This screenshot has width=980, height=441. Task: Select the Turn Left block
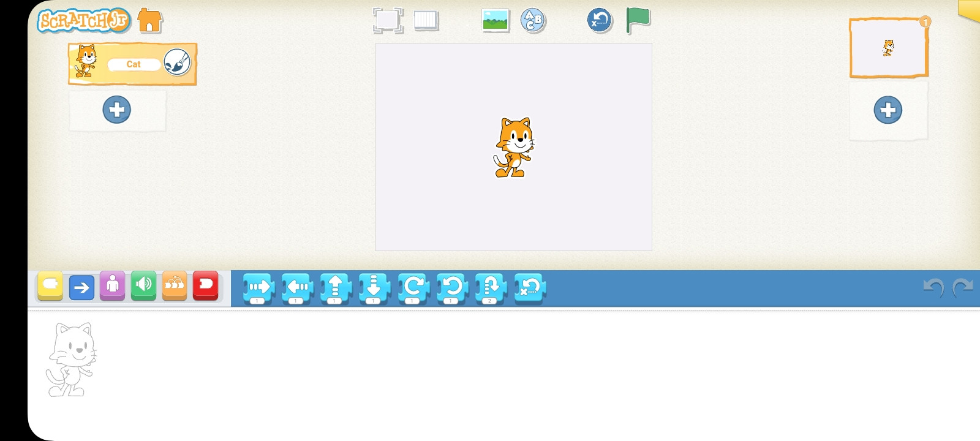(452, 288)
